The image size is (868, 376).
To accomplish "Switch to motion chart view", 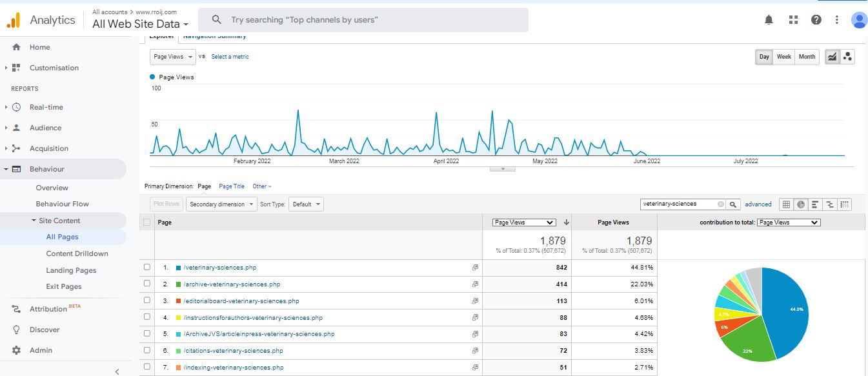I will (x=848, y=57).
